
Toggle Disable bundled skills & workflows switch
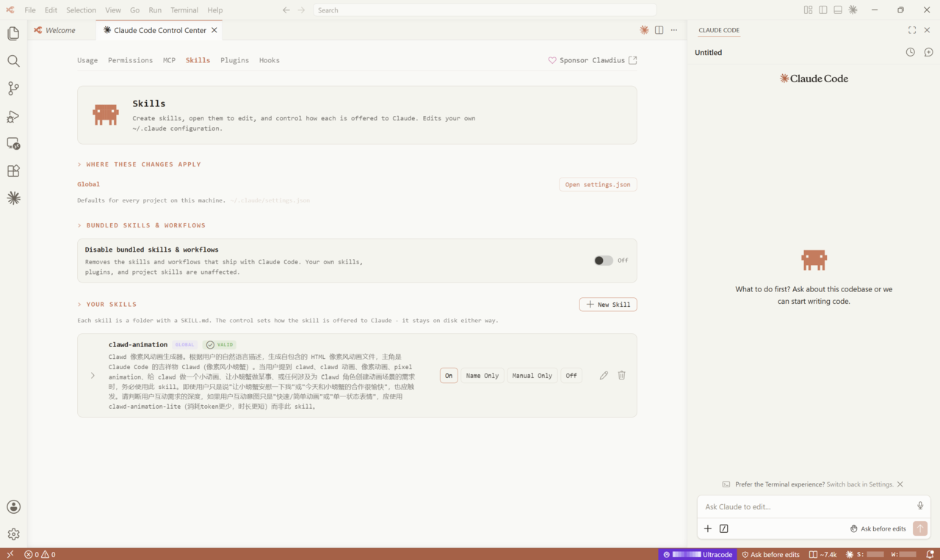[x=603, y=261]
